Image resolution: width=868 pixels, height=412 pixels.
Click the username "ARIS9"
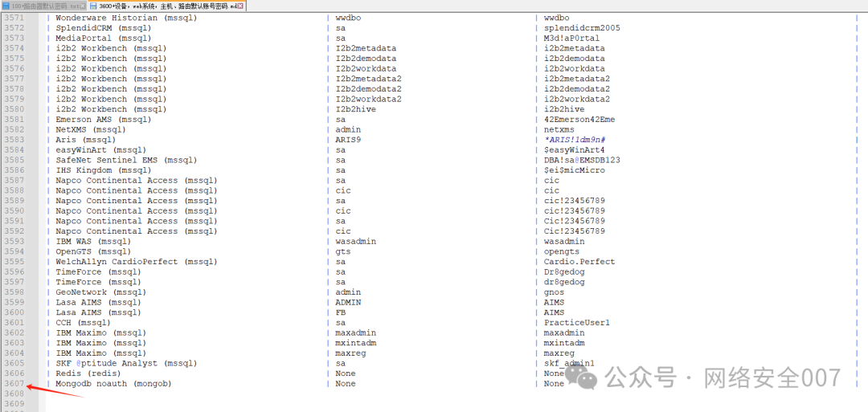(x=348, y=140)
